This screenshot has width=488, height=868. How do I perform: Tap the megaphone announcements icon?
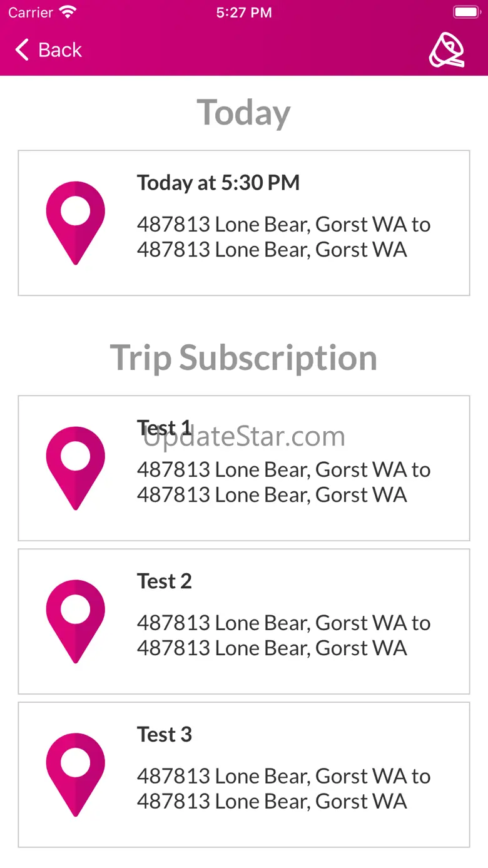(447, 50)
